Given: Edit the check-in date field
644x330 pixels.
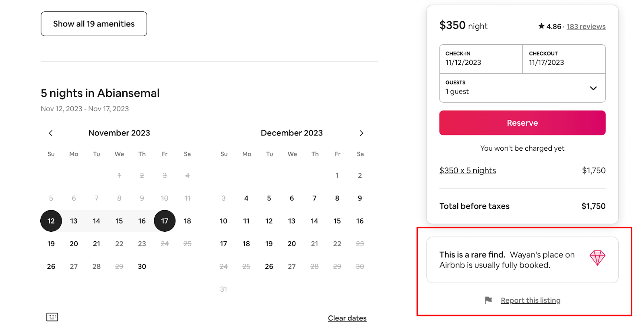Looking at the screenshot, I should click(481, 59).
